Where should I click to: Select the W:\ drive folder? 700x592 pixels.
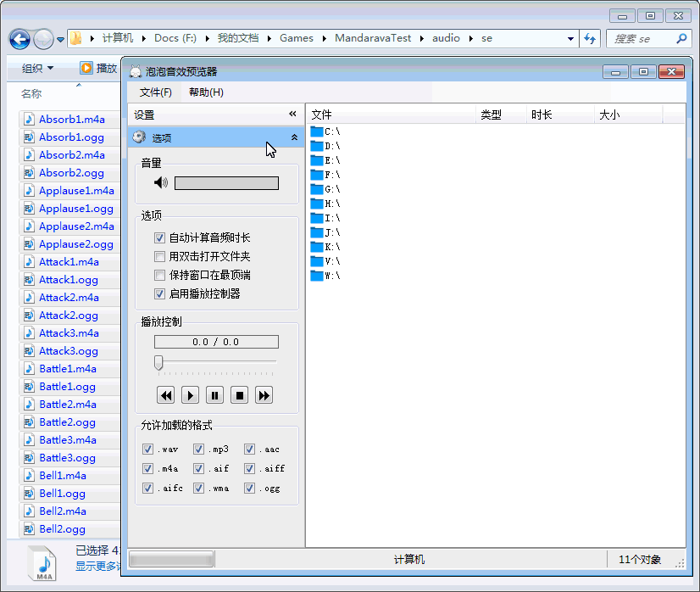[x=325, y=276]
